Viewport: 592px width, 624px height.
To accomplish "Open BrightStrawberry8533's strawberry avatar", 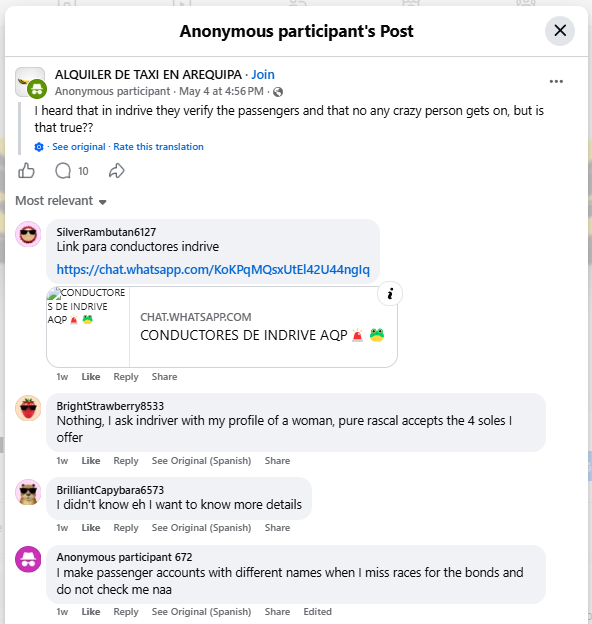I will [28, 408].
